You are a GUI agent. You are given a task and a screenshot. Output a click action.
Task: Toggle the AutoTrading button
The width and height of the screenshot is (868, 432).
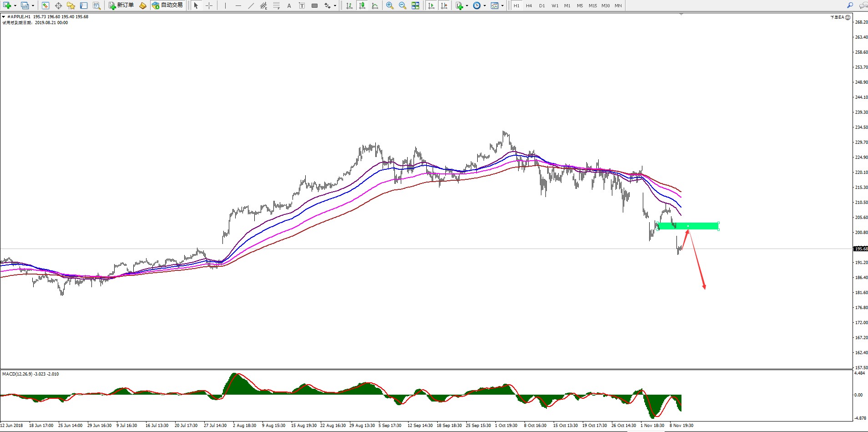point(167,5)
